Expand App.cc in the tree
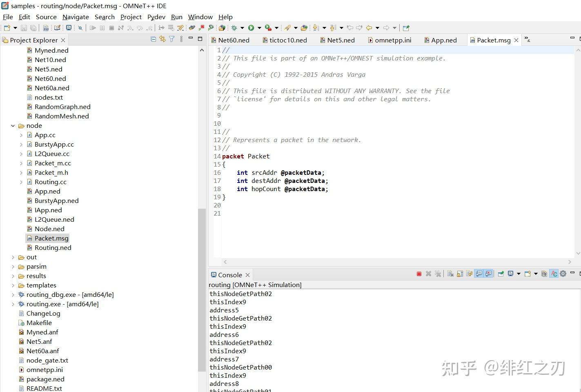The image size is (581, 392). point(21,135)
